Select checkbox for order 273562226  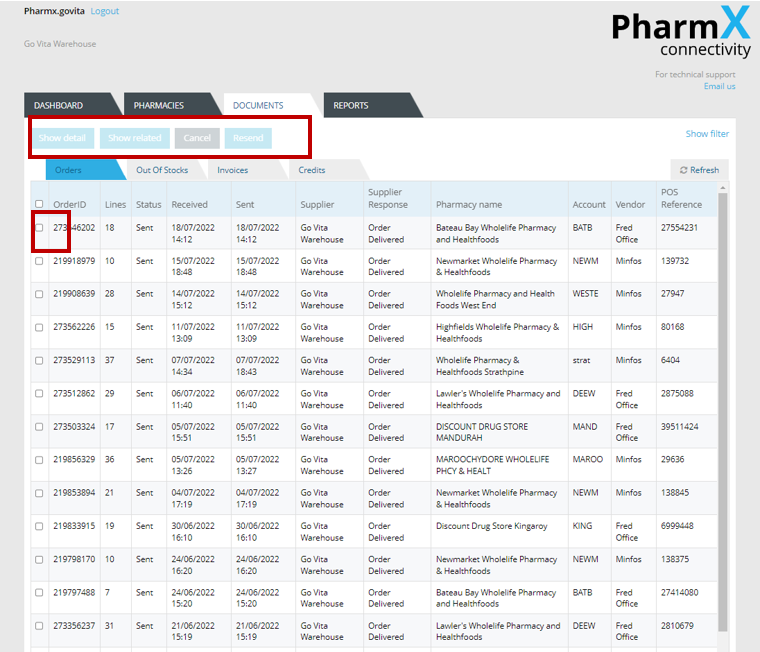pos(39,327)
